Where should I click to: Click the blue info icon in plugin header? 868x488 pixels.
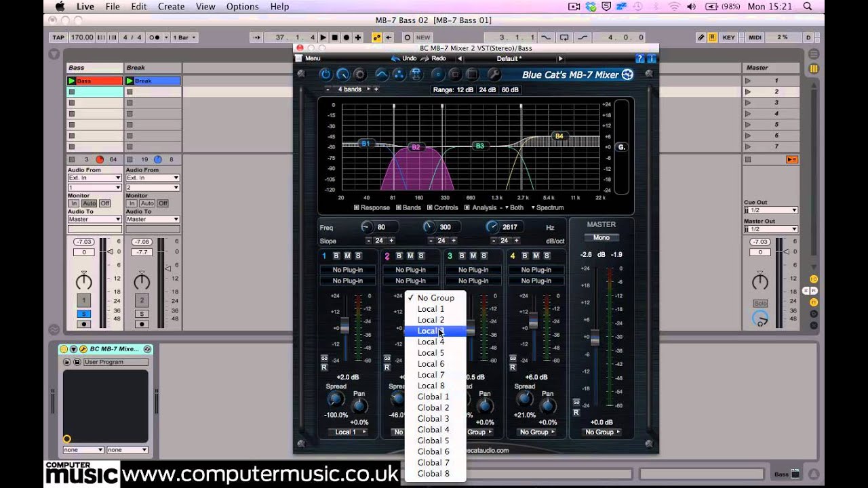(652, 59)
